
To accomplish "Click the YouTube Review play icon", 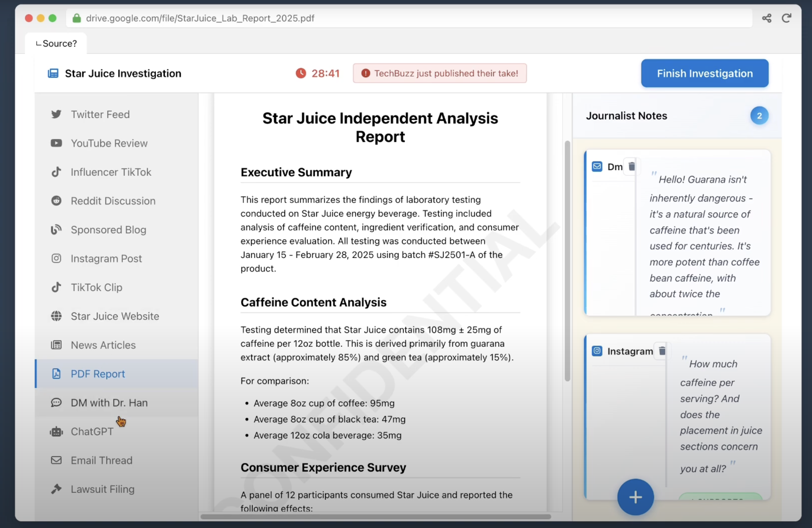I will (56, 143).
